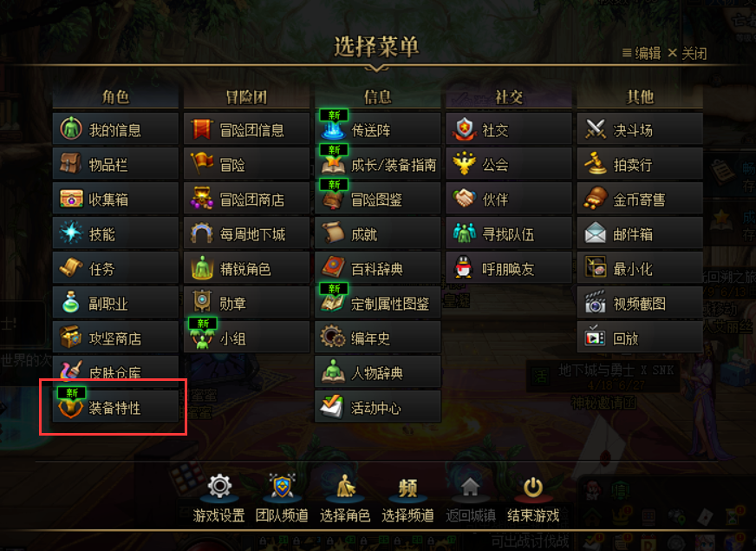
Task: Choose 选择频道 channel selection button
Action: (x=407, y=498)
